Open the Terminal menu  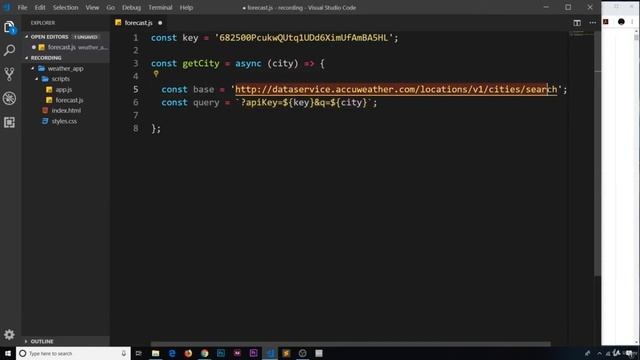160,7
